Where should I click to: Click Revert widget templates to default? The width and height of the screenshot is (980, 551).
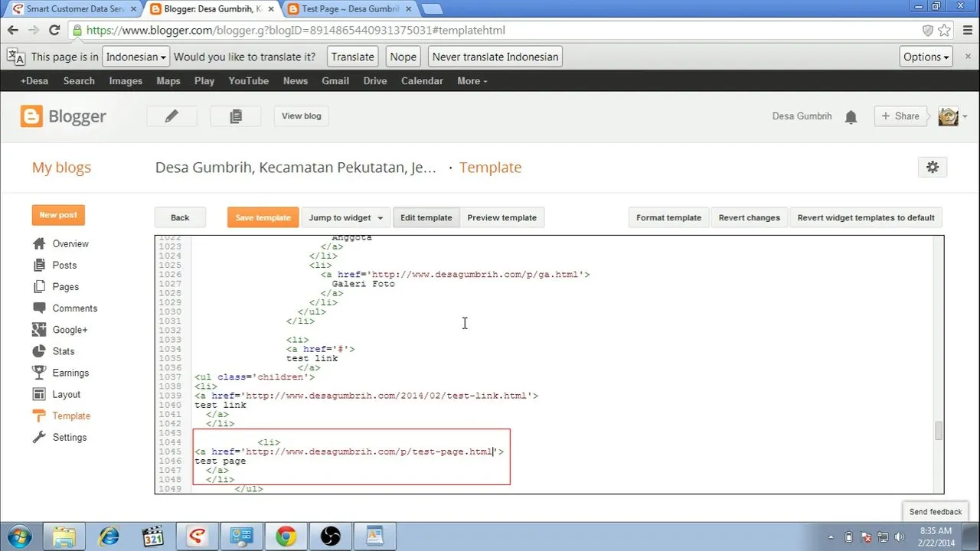(x=866, y=217)
